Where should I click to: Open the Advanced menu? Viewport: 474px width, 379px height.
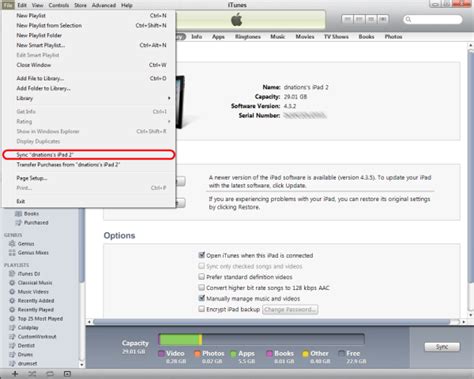(104, 5)
